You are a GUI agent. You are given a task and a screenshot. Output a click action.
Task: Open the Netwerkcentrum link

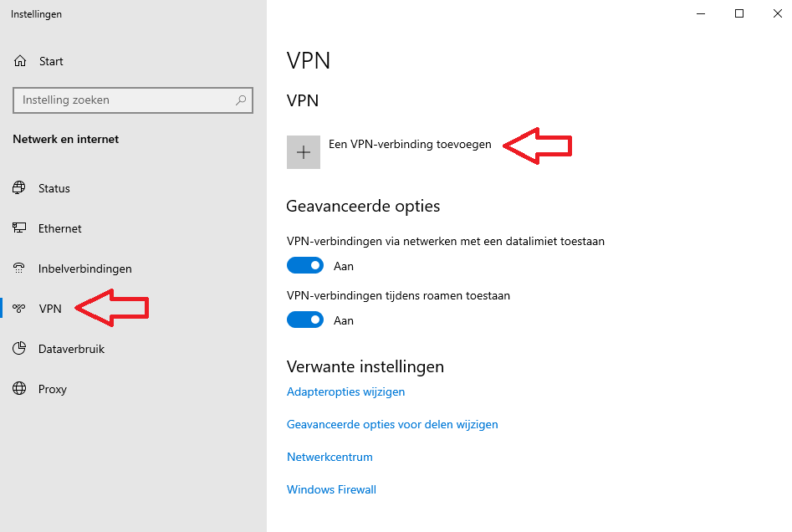click(330, 457)
